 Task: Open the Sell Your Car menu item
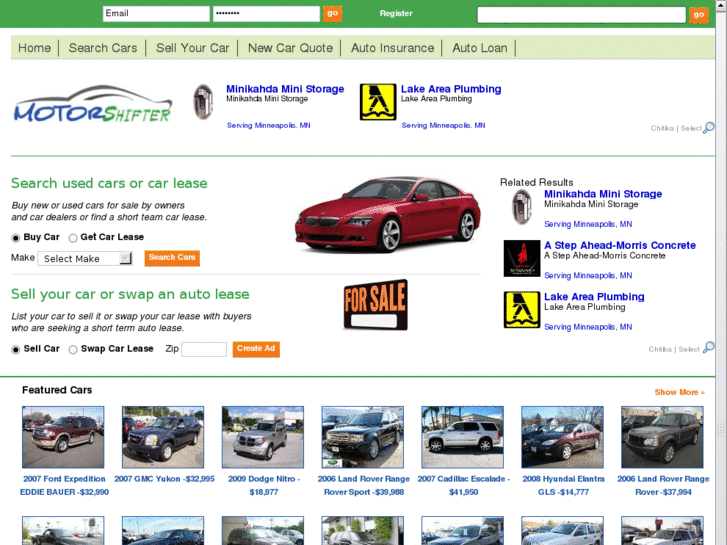pyautogui.click(x=192, y=48)
